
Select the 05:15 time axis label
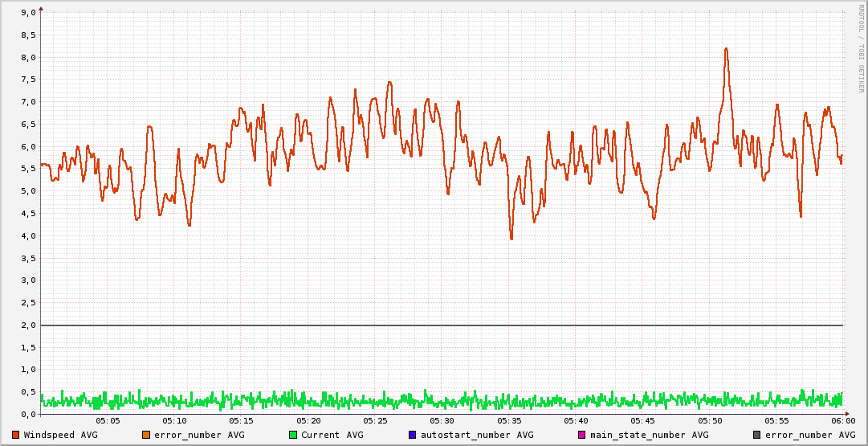[241, 421]
